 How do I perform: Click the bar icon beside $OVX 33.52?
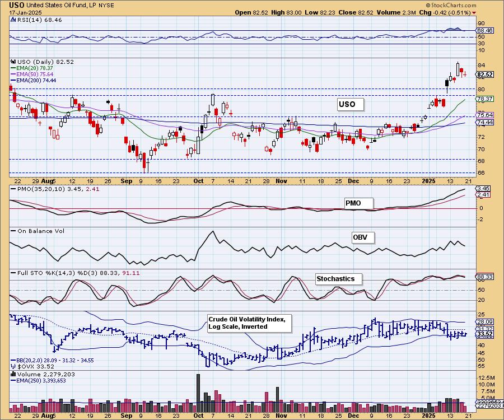tap(13, 366)
